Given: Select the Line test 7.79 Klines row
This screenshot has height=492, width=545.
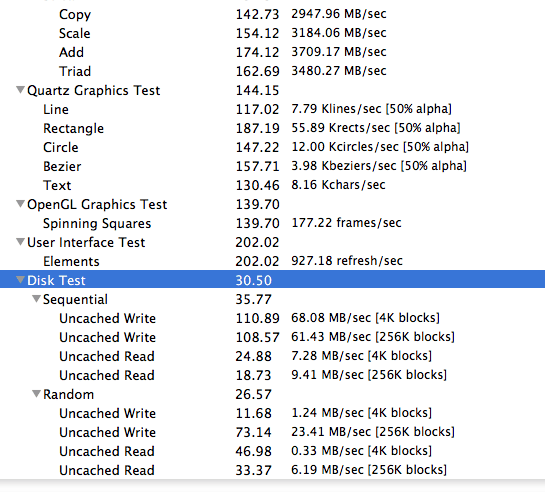Looking at the screenshot, I should [x=272, y=109].
